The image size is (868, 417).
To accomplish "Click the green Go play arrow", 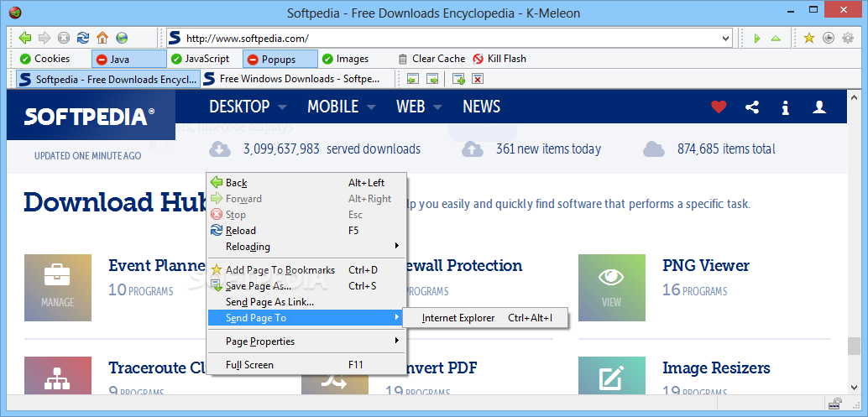I will 757,39.
